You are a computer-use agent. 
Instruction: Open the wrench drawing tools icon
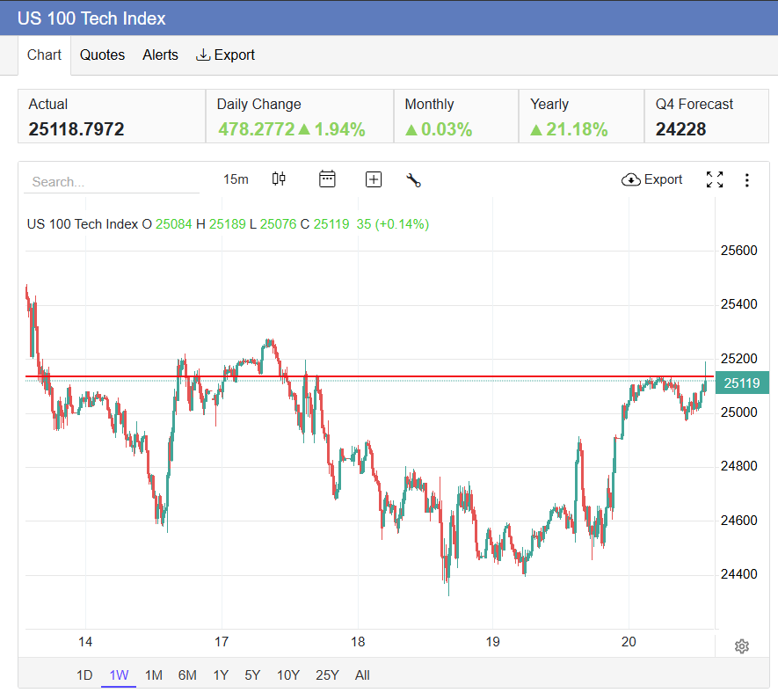pyautogui.click(x=413, y=180)
